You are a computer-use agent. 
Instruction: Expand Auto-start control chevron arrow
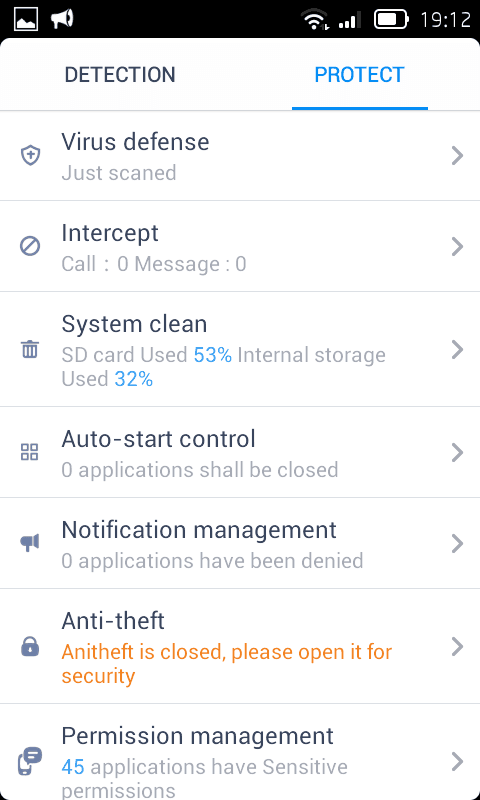(x=458, y=453)
